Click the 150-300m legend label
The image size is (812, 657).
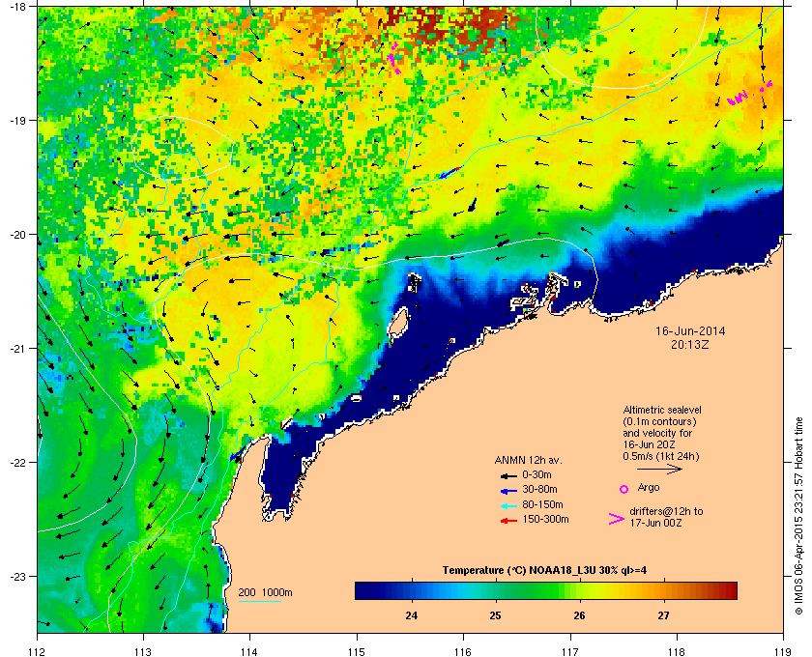pos(545,519)
